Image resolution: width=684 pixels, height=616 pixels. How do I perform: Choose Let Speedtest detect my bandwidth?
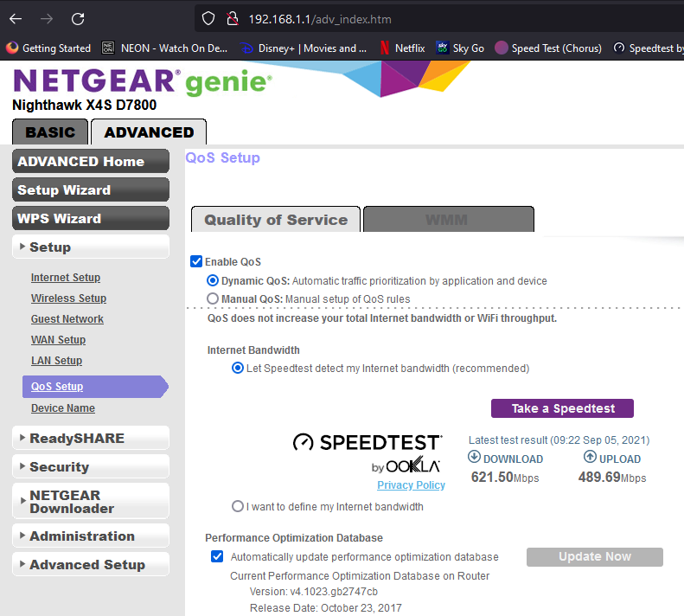click(x=238, y=368)
